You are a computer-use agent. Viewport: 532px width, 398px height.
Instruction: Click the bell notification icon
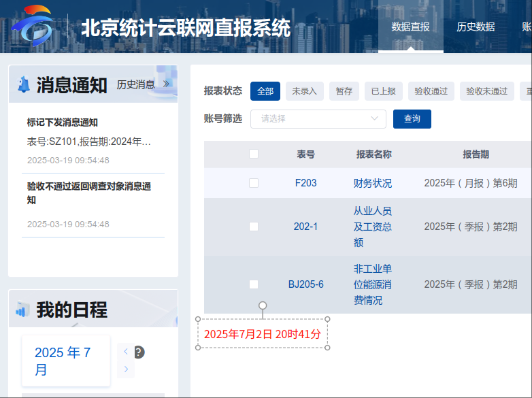click(24, 84)
